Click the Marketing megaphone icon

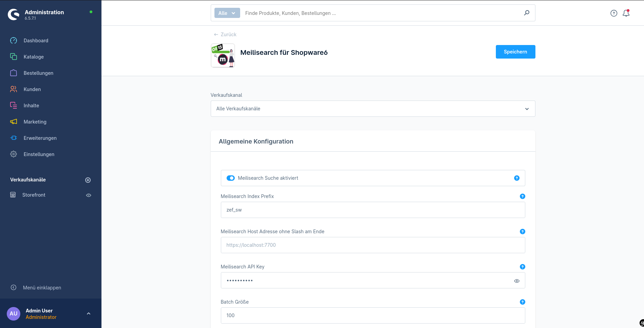[14, 122]
